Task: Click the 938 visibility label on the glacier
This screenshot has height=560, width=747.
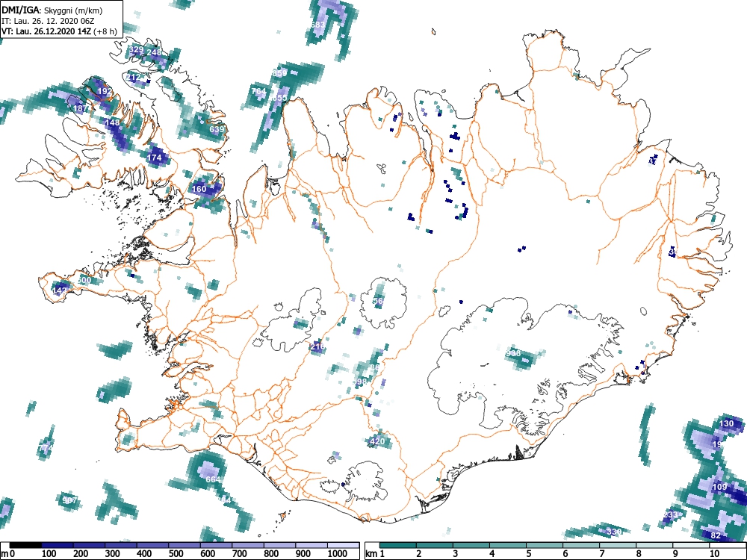Action: click(x=513, y=353)
